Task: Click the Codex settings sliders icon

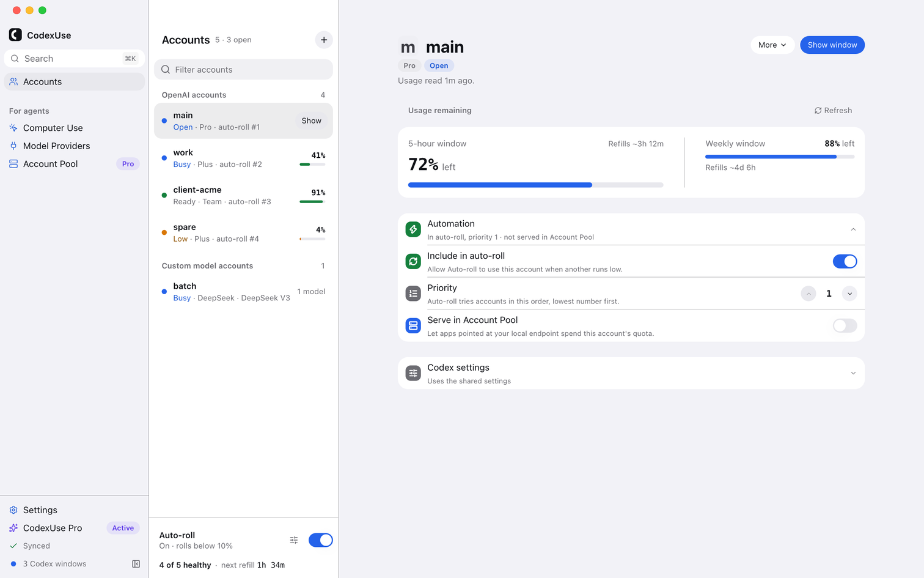Action: (413, 373)
